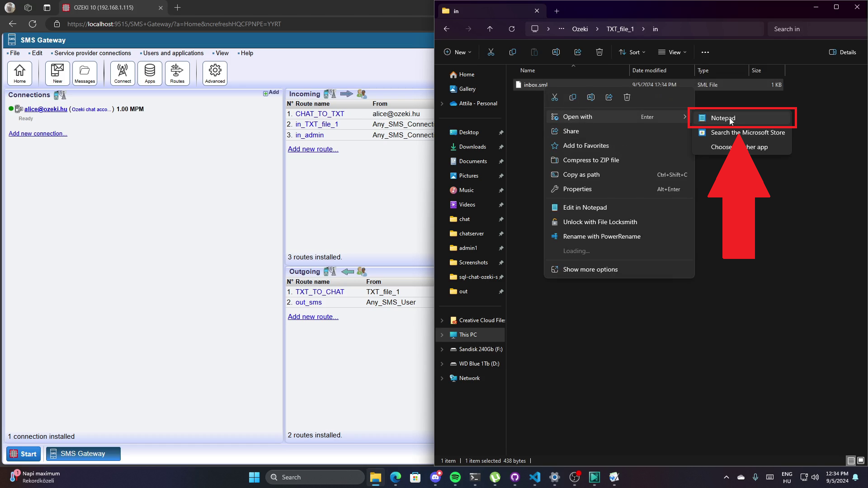This screenshot has width=868, height=488.
Task: Open Microsoft Edge from taskbar
Action: pyautogui.click(x=396, y=477)
